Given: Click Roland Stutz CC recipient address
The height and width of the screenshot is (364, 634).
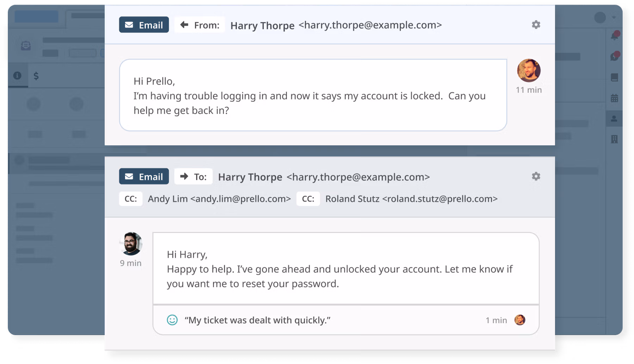Looking at the screenshot, I should tap(411, 199).
